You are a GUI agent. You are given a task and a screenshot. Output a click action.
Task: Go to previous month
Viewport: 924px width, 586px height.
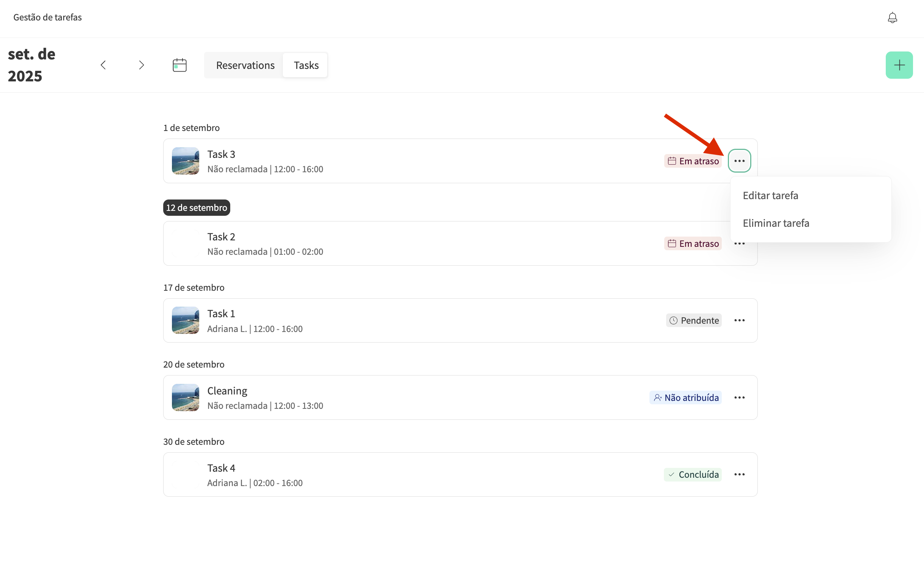tap(103, 65)
